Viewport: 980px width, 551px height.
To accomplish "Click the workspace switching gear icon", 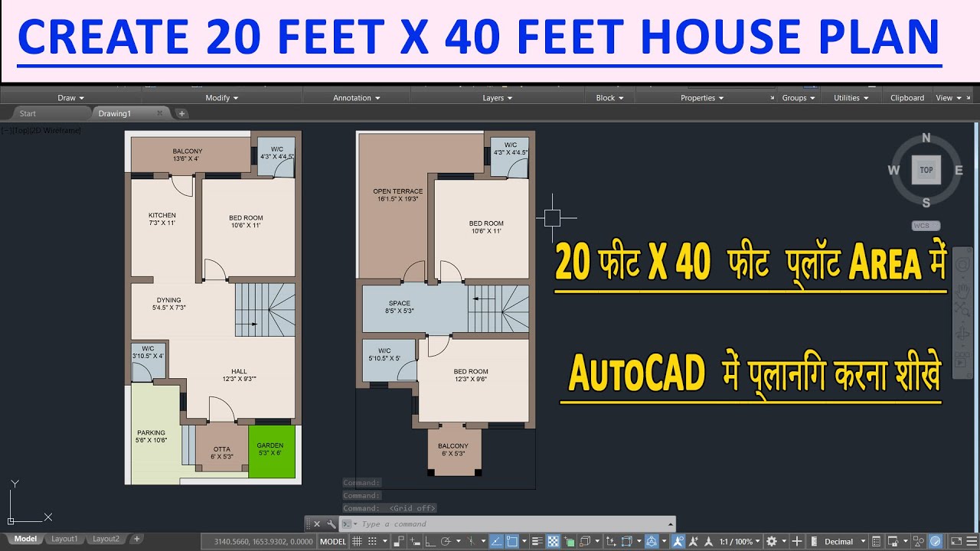I will click(772, 541).
